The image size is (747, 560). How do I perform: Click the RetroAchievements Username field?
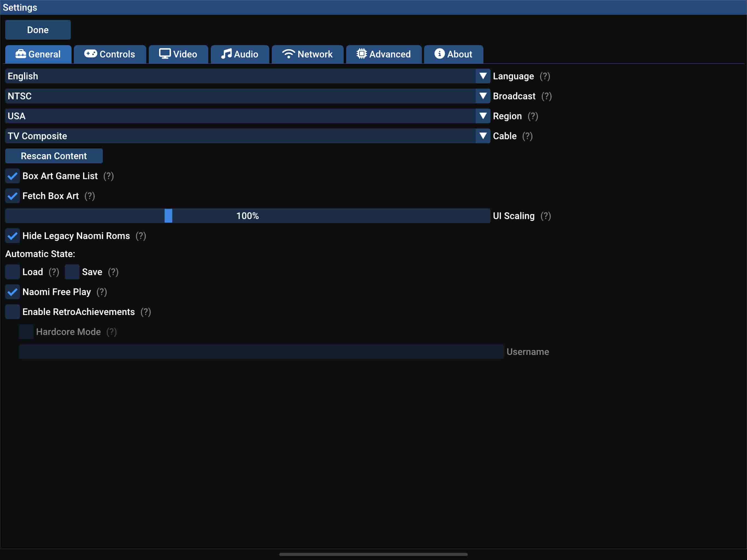(x=261, y=352)
